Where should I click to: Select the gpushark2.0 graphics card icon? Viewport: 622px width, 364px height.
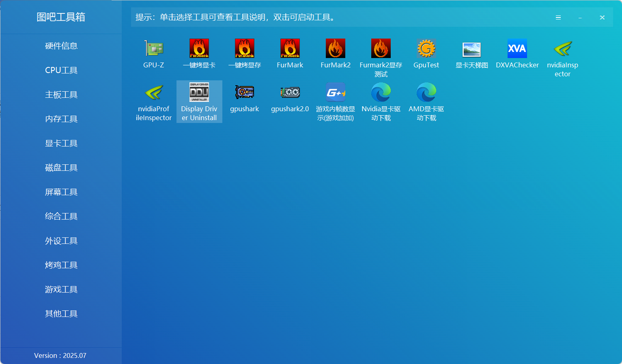(290, 93)
